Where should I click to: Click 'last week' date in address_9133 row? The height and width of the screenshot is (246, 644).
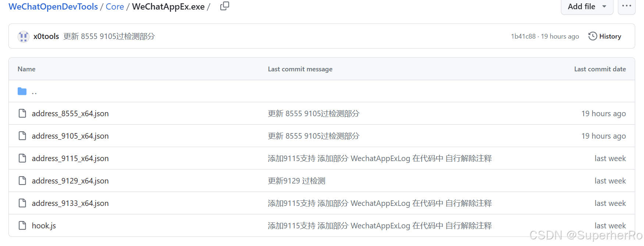pos(610,203)
